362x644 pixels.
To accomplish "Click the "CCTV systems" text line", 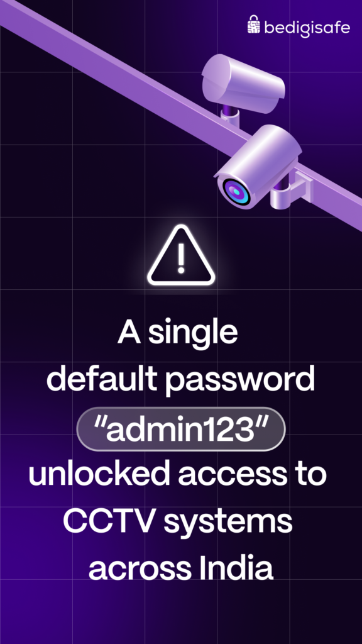I will point(178,522).
